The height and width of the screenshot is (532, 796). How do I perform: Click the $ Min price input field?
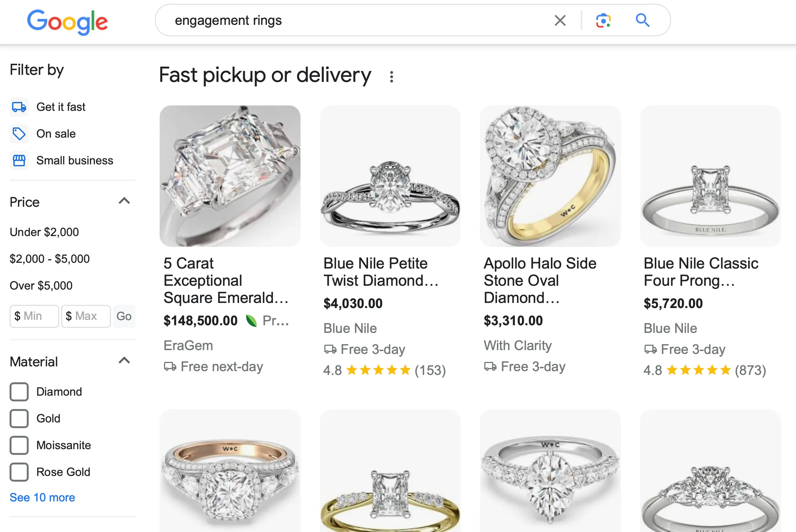point(35,316)
